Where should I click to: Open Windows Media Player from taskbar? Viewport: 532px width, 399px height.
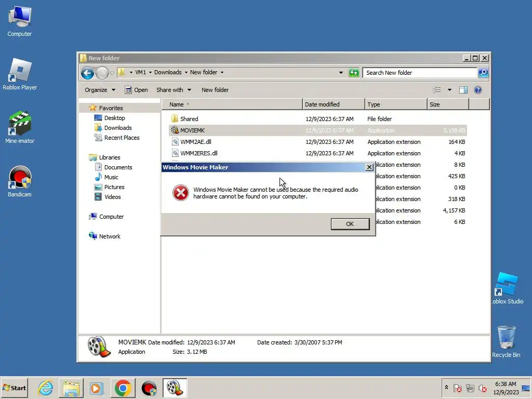pyautogui.click(x=96, y=388)
